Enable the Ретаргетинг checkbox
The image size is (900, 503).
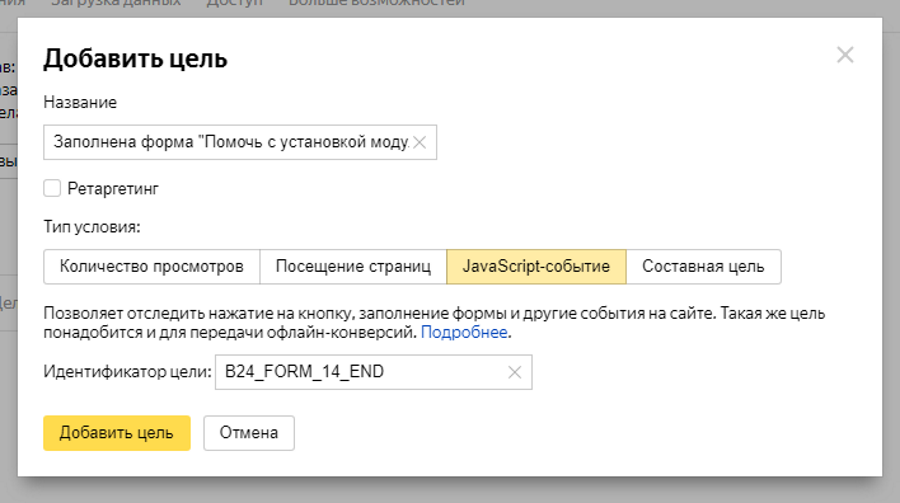tap(52, 188)
